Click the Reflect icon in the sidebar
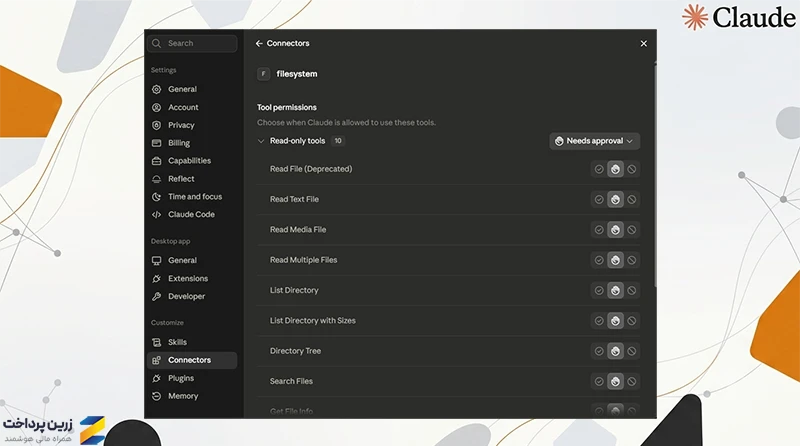Viewport: 800px width, 446px height. point(157,179)
